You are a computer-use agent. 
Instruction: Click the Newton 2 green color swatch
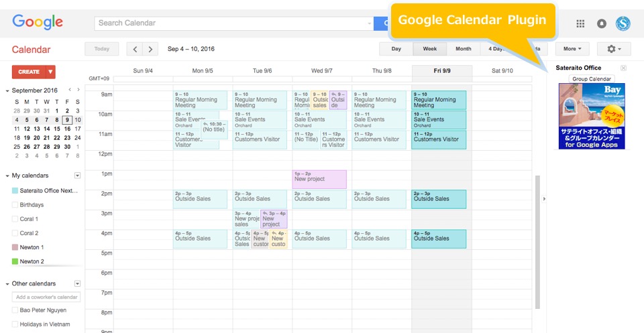tap(15, 261)
